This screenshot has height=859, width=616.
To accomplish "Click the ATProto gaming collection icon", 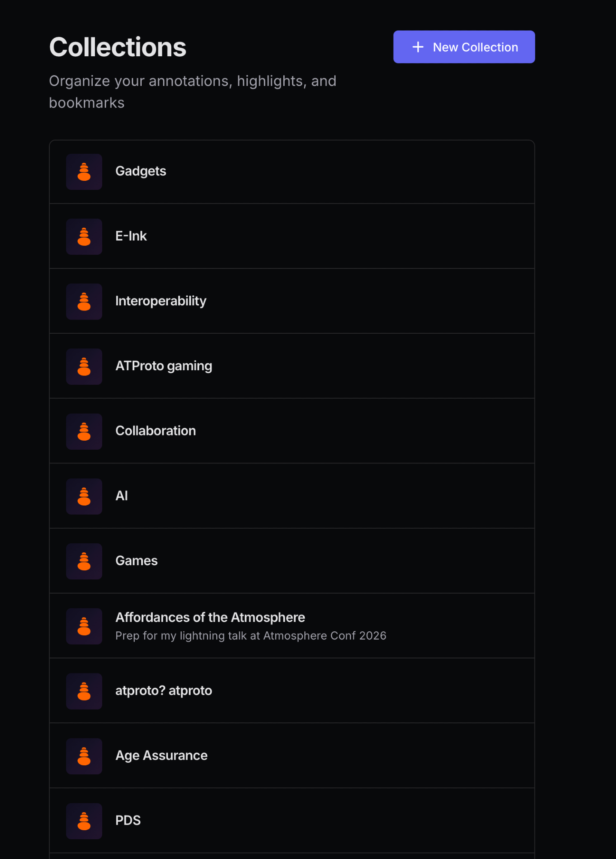I will point(84,366).
